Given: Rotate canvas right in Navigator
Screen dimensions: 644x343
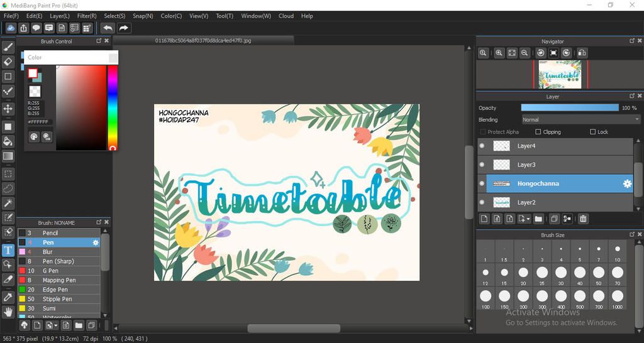Looking at the screenshot, I should [x=567, y=53].
